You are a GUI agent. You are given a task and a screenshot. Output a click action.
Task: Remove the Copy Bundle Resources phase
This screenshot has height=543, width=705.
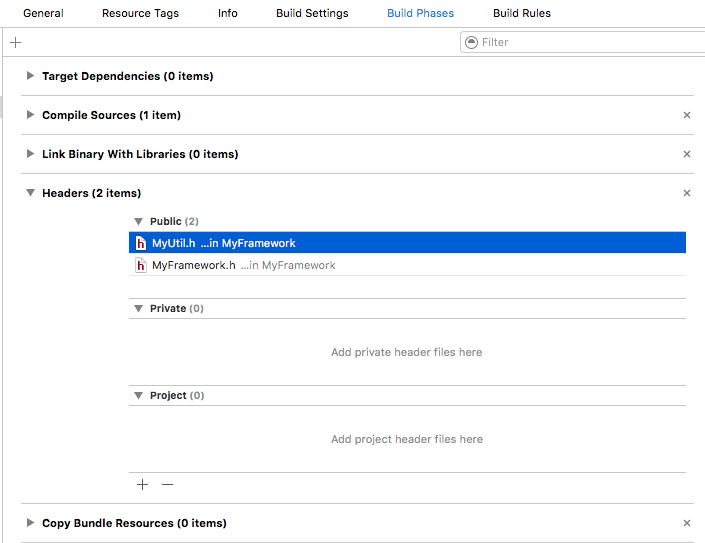coord(687,523)
